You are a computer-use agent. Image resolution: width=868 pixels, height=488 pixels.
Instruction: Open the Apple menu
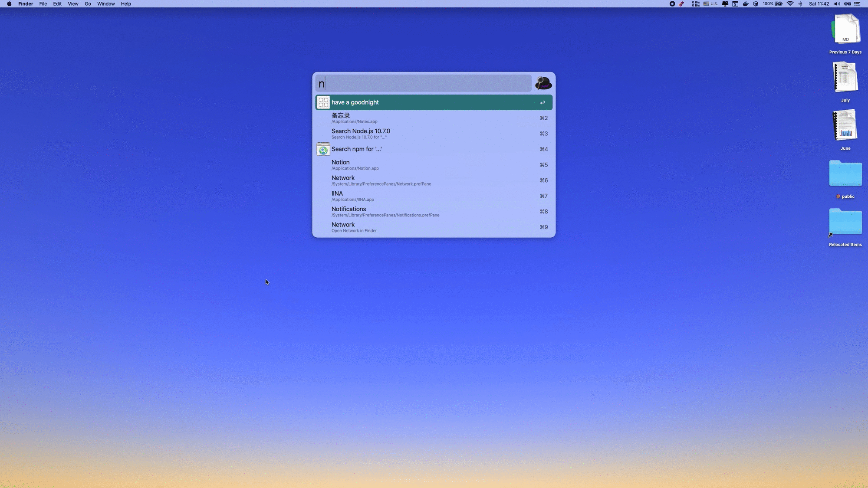(9, 4)
